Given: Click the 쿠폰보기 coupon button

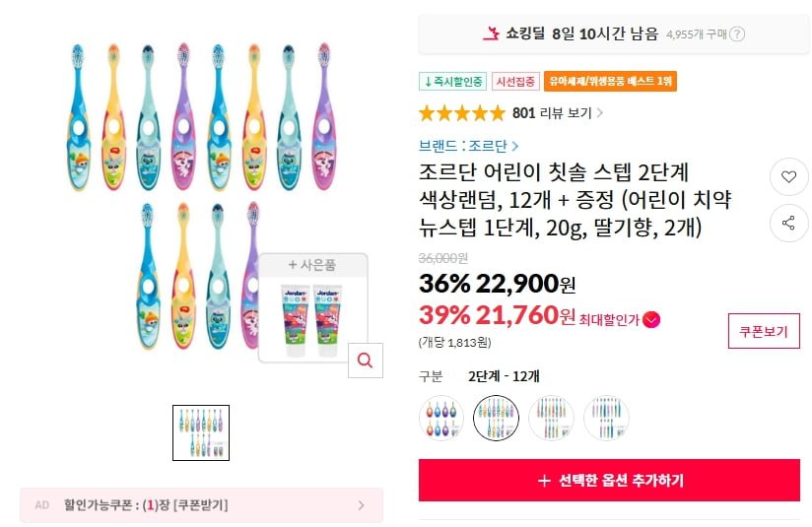Looking at the screenshot, I should (x=764, y=331).
